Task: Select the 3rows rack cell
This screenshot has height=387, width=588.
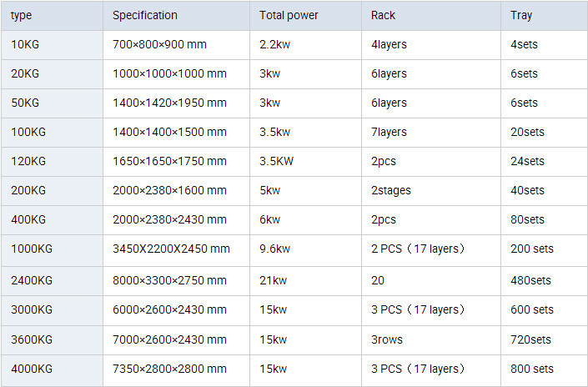Action: [385, 339]
